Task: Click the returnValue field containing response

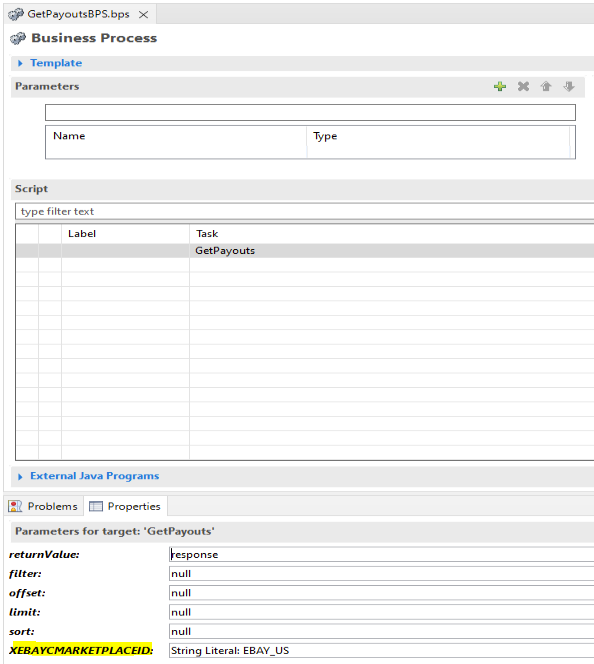Action: pos(381,554)
